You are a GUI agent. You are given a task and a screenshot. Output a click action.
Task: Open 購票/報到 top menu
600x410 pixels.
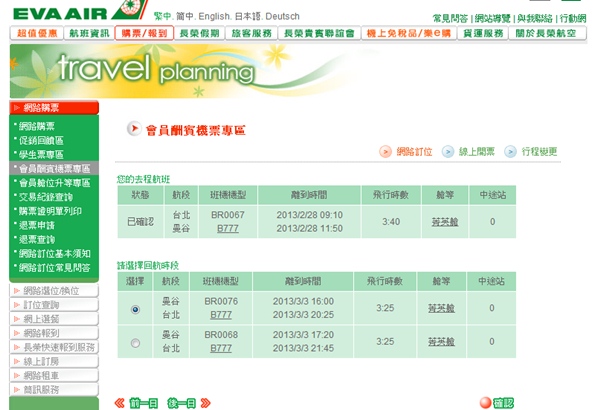pos(144,33)
